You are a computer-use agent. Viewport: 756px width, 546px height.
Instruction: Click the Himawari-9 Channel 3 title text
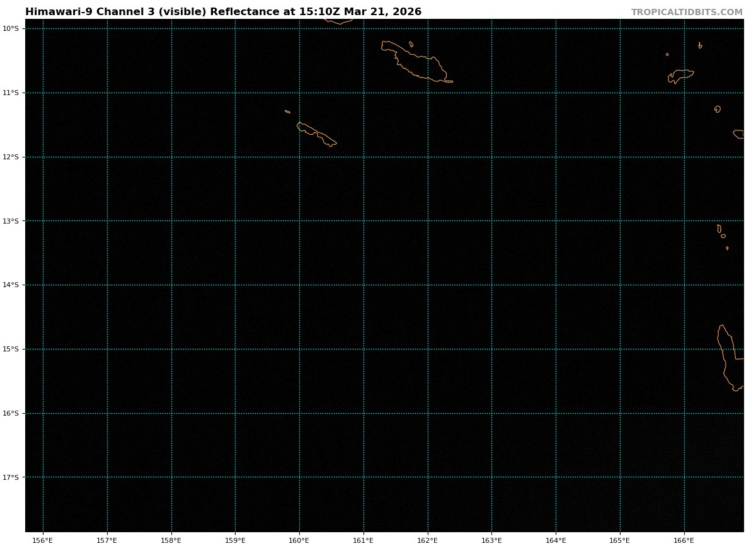point(223,12)
